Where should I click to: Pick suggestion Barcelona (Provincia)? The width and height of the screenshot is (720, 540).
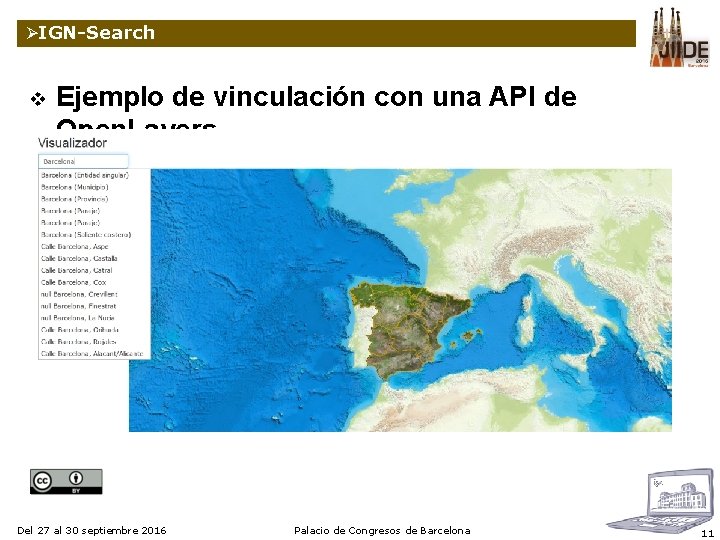click(x=74, y=199)
